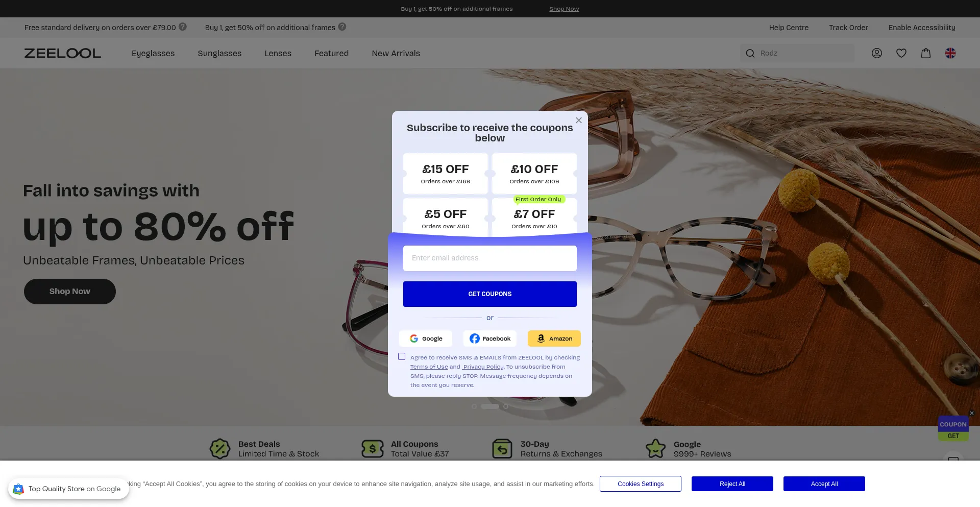This screenshot has height=507, width=980.
Task: Check the SMS & emails agreement box
Action: coord(402,357)
